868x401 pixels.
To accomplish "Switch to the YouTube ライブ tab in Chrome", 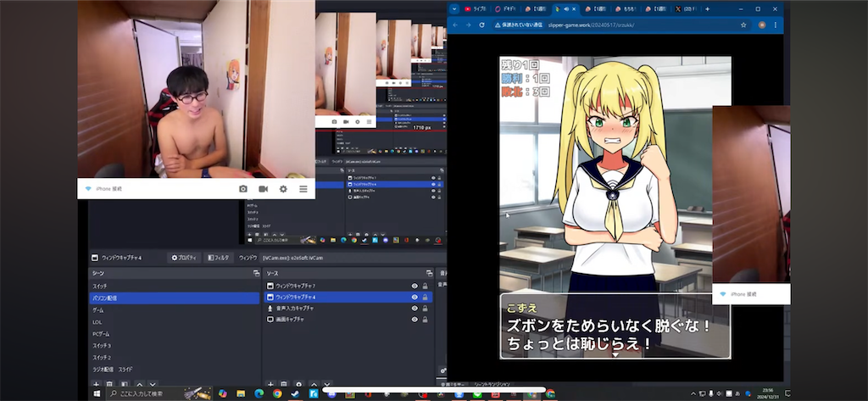I will pos(476,8).
